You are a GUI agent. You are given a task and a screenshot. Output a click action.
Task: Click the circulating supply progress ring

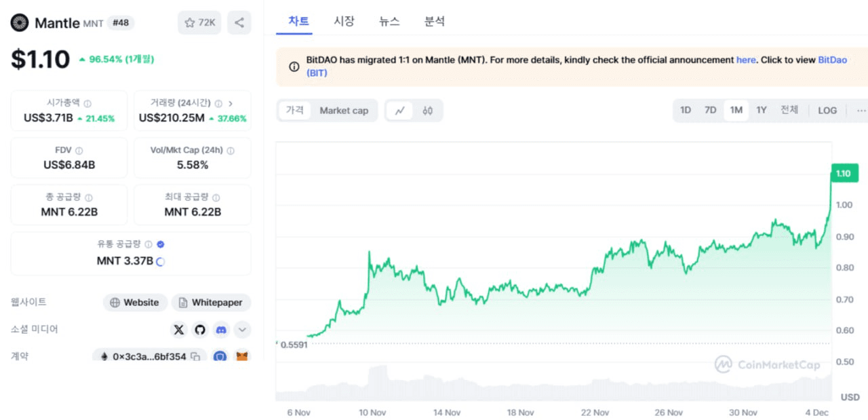pyautogui.click(x=161, y=261)
